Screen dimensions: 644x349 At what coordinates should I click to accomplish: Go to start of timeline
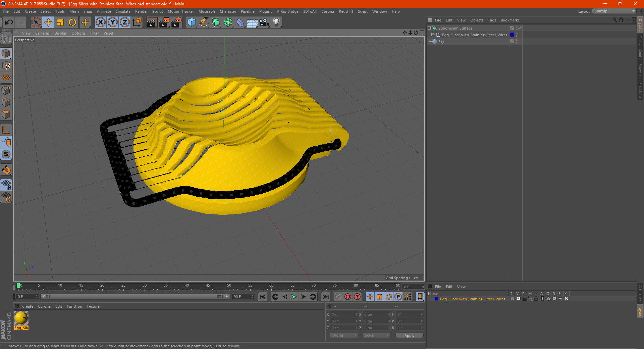(x=263, y=297)
